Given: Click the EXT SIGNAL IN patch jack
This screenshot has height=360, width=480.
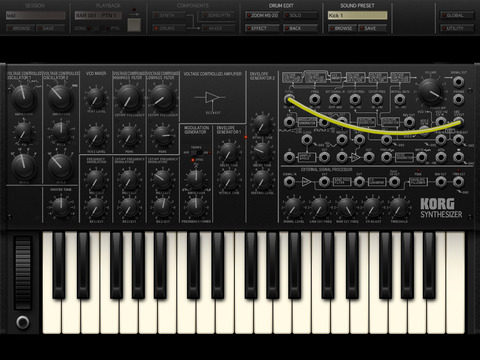Looking at the screenshot, I should 335,99.
